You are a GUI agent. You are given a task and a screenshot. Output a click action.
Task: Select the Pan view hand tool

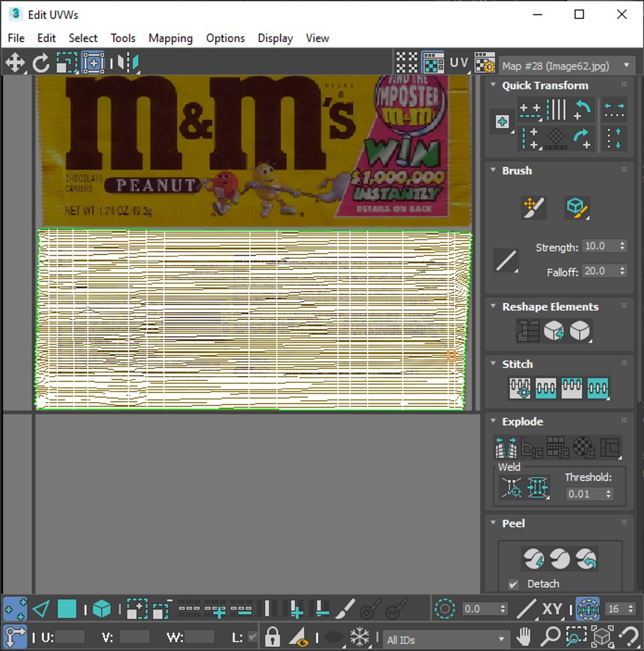[x=525, y=637]
